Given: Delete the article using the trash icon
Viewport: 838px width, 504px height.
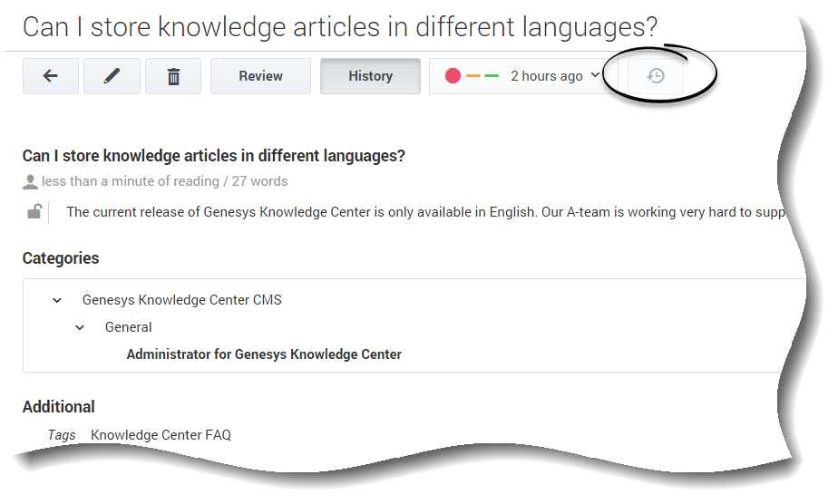Looking at the screenshot, I should [173, 76].
